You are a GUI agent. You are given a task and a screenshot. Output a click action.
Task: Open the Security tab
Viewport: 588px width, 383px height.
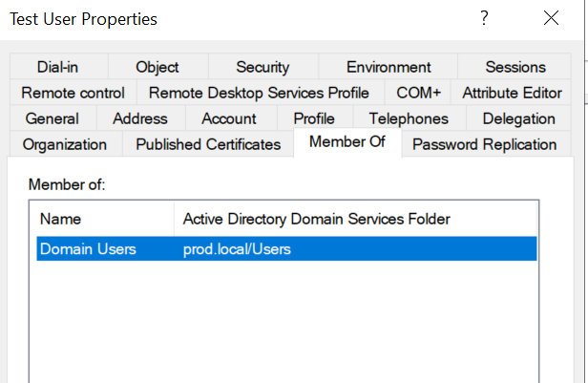pyautogui.click(x=262, y=67)
